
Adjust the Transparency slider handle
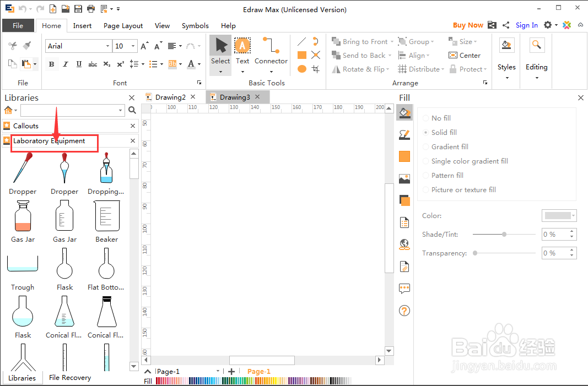(x=475, y=253)
